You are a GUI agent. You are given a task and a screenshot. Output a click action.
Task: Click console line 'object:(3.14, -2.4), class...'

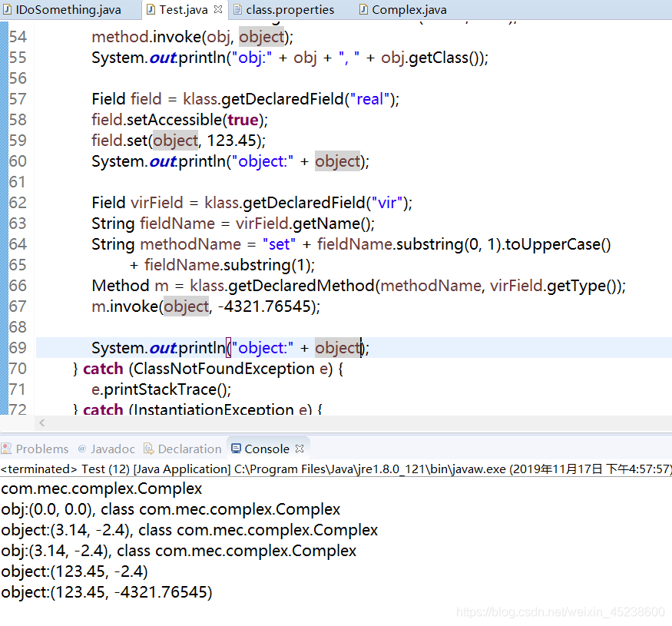[x=189, y=530]
